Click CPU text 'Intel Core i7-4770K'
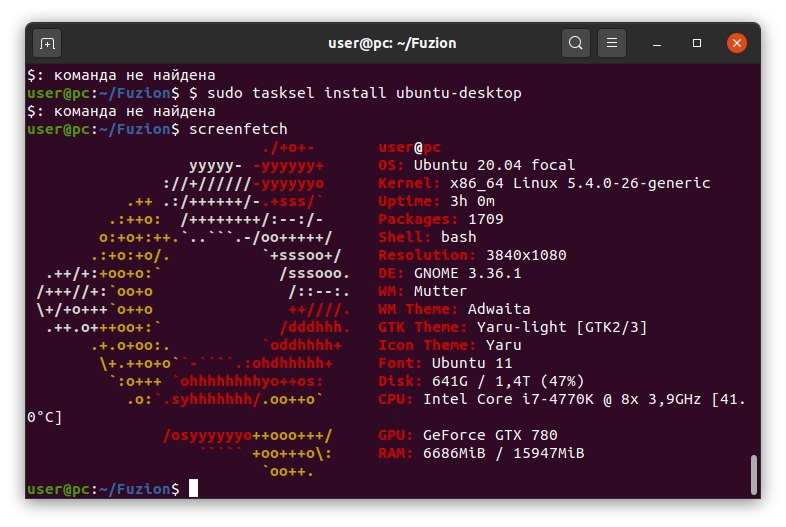786x527 pixels. [508, 400]
